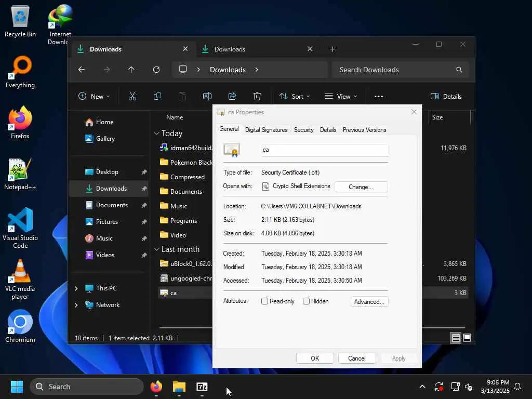The width and height of the screenshot is (532, 399).
Task: Click Cancel in ca Properties dialog
Action: point(356,358)
